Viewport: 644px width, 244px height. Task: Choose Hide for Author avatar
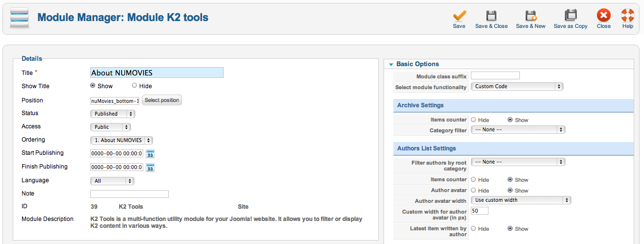pos(473,190)
